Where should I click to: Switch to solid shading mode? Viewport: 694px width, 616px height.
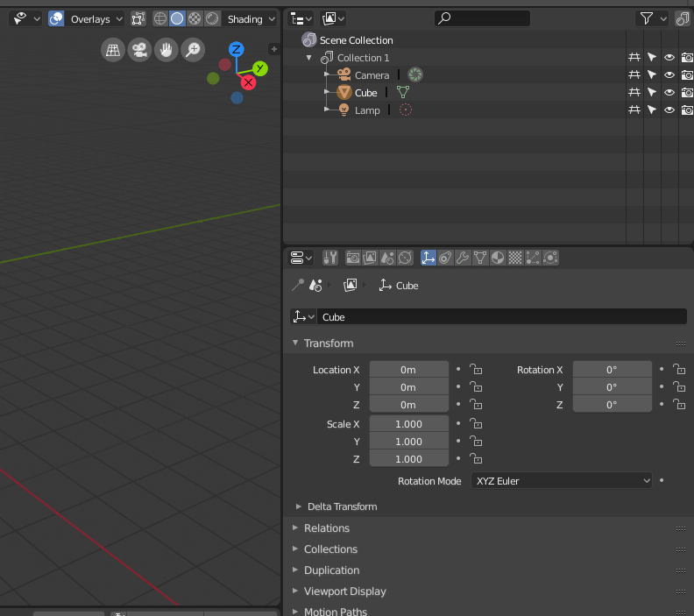tap(177, 19)
